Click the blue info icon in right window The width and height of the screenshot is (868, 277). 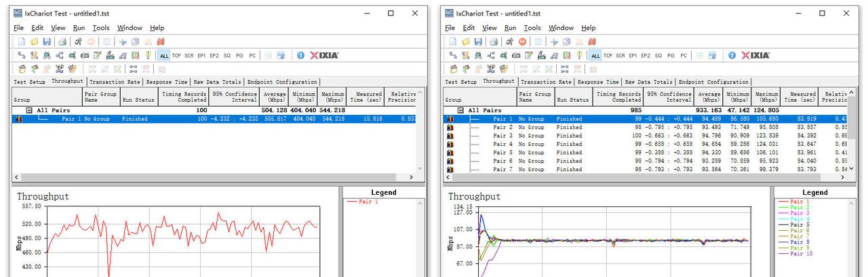tap(732, 56)
